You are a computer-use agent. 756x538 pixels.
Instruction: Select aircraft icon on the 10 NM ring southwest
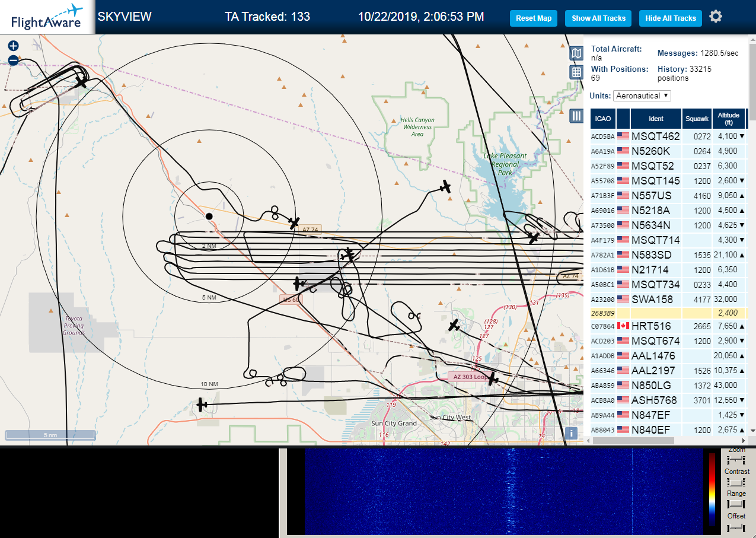point(202,405)
